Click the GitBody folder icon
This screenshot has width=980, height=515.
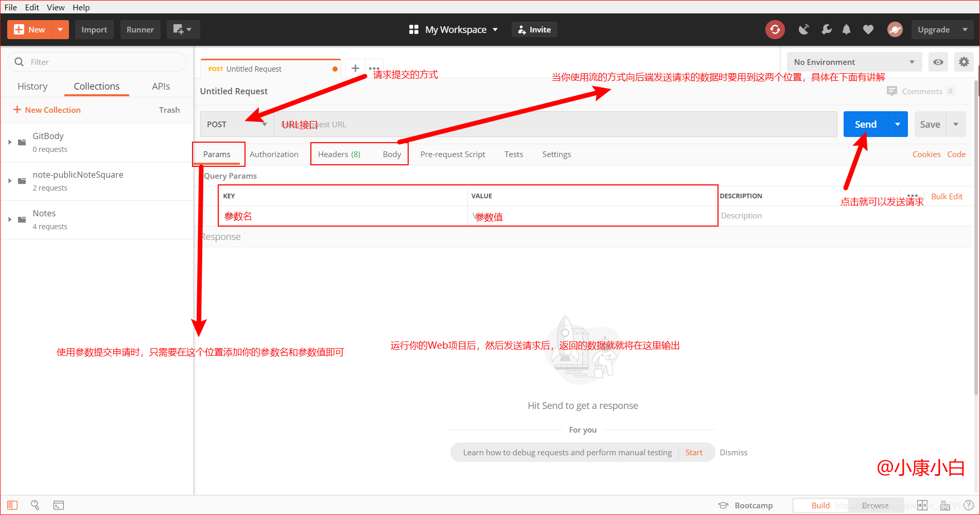22,142
